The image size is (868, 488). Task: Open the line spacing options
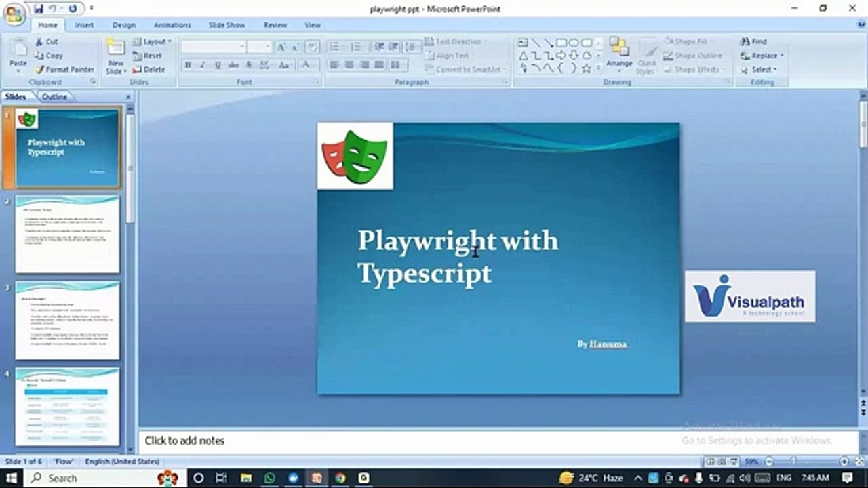(x=411, y=47)
